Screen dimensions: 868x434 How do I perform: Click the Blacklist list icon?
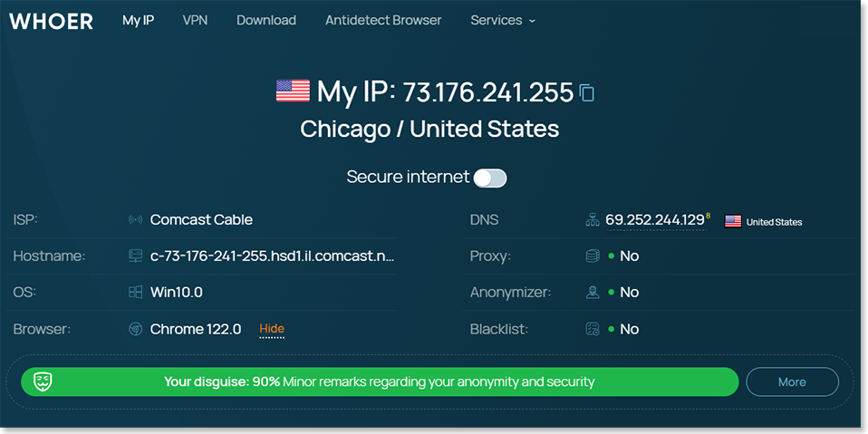coord(593,329)
